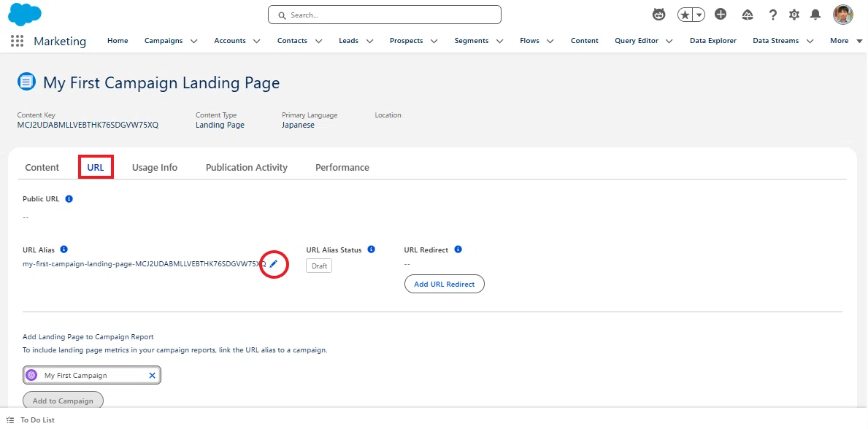Open the global actions plus icon
This screenshot has width=868, height=429.
(721, 15)
